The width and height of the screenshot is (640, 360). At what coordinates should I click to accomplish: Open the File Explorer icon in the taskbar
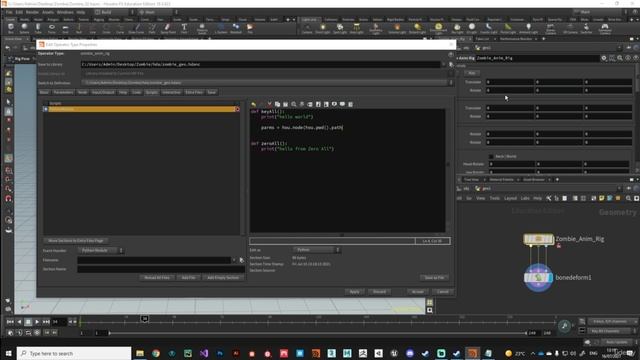pos(140,353)
